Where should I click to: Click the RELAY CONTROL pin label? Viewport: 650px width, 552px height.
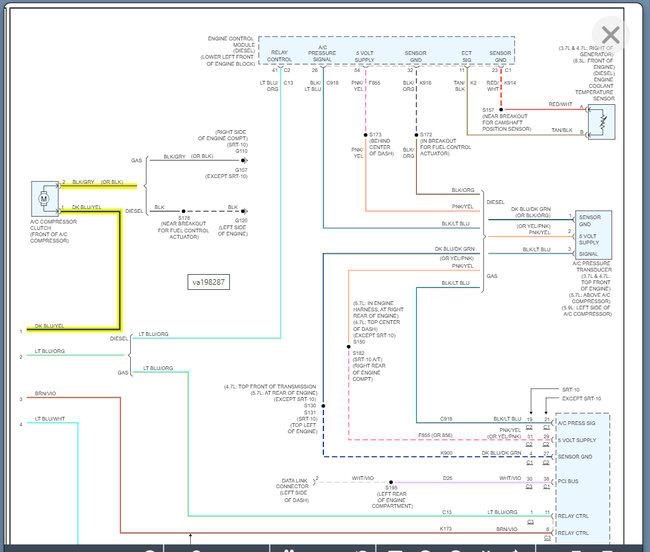[x=280, y=57]
